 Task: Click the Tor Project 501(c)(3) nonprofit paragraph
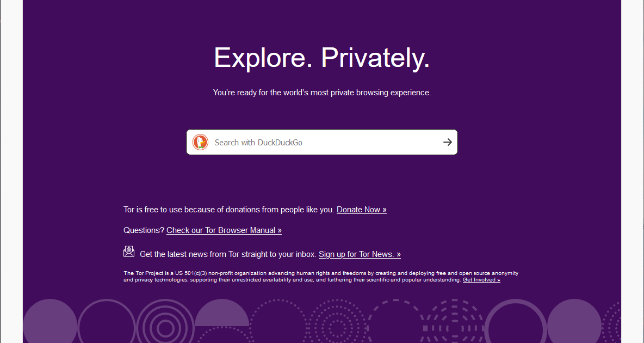pos(321,276)
